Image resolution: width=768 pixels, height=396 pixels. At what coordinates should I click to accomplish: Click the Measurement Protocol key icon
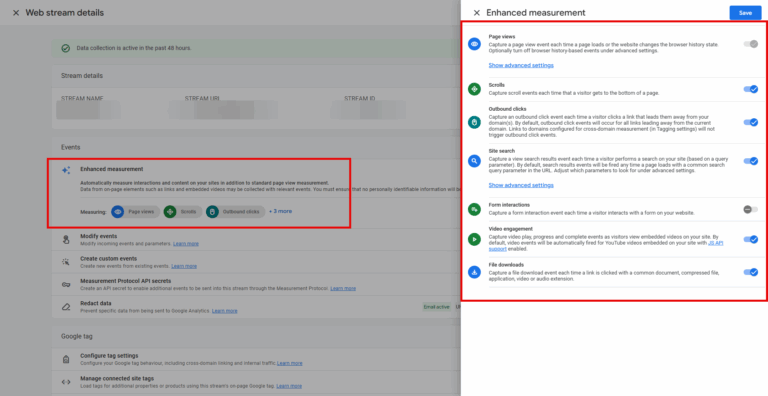pos(66,285)
